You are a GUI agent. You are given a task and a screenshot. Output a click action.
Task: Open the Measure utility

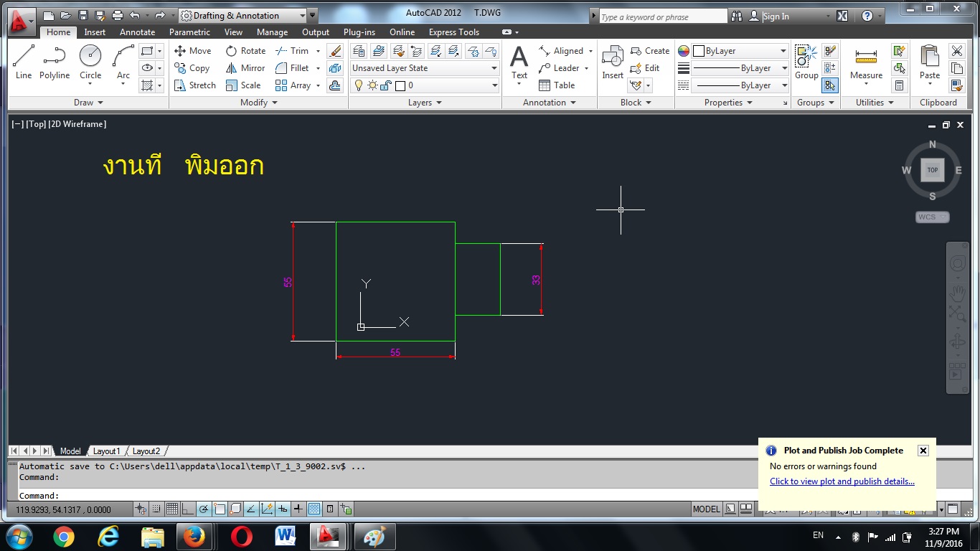pos(866,63)
